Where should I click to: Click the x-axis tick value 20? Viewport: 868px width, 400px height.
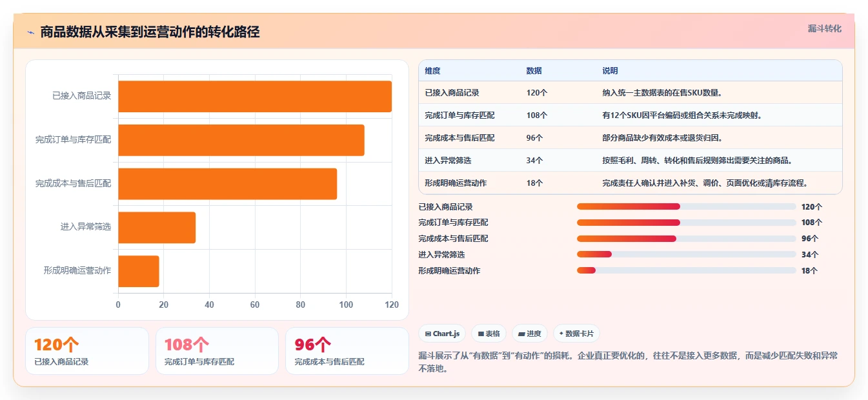point(163,305)
